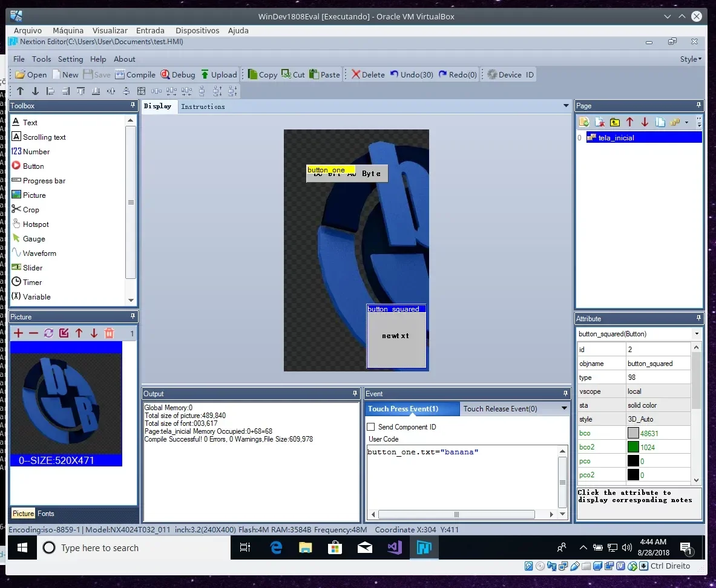Align selected components to the right
This screenshot has width=716, height=588.
coord(66,91)
